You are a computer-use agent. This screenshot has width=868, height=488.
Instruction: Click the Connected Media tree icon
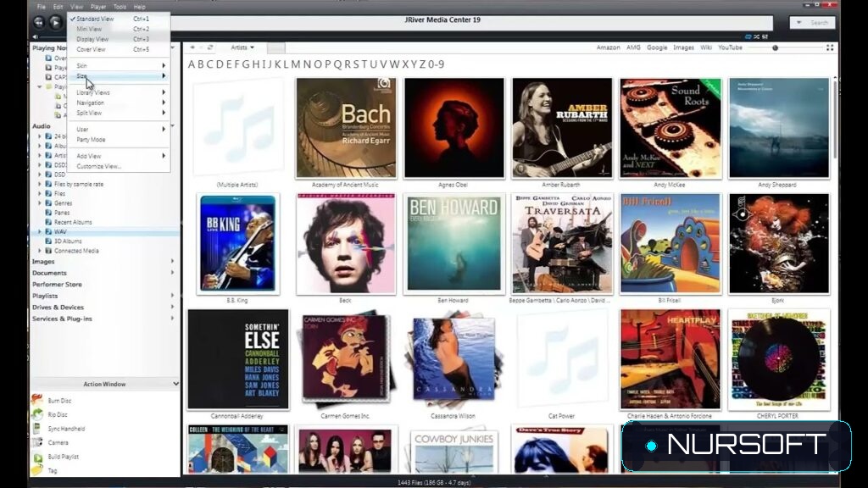pyautogui.click(x=48, y=251)
